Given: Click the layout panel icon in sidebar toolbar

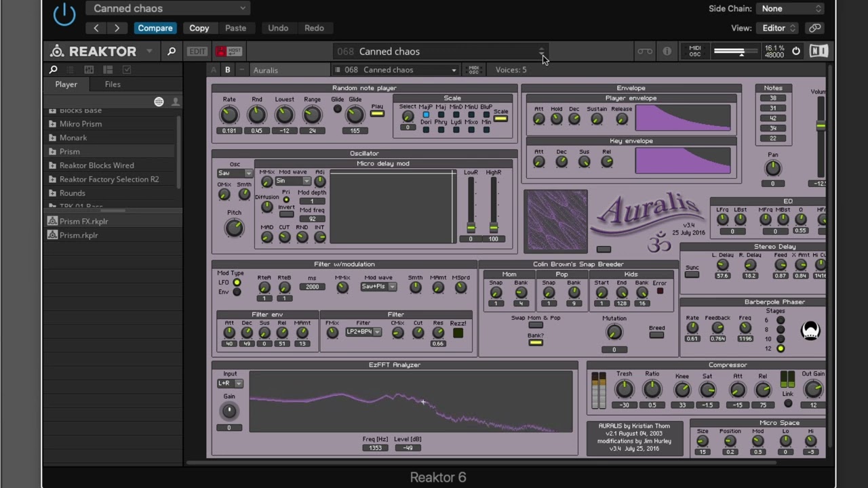Looking at the screenshot, I should coord(108,70).
